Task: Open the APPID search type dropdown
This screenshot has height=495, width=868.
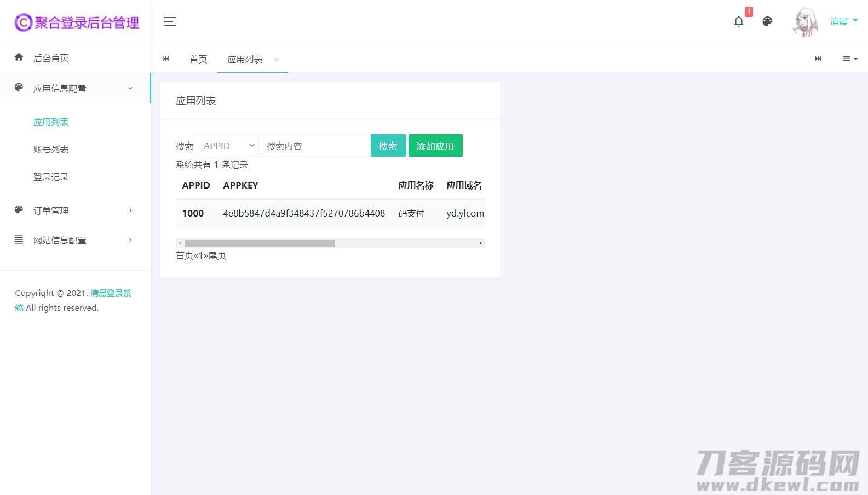Action: [227, 146]
